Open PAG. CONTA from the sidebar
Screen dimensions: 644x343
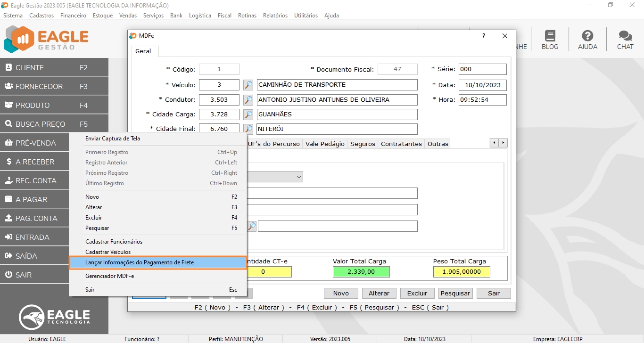click(x=34, y=218)
